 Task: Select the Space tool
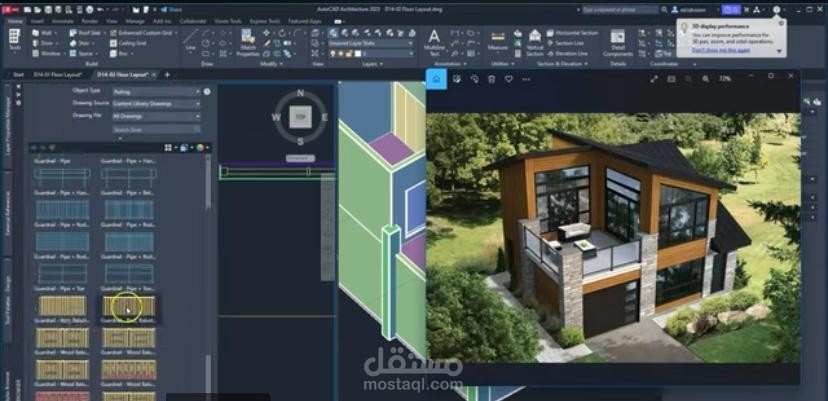coord(85,53)
